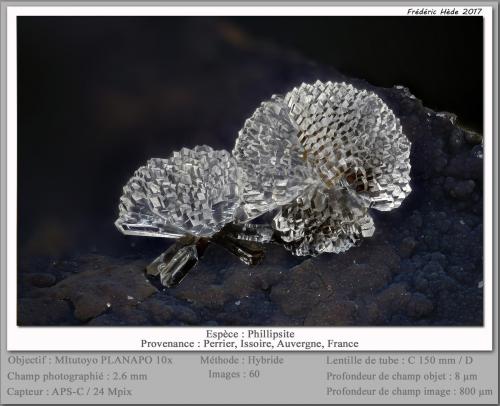Click Profondeur de champ image 800 µm
500x406 pixels.
point(409,391)
